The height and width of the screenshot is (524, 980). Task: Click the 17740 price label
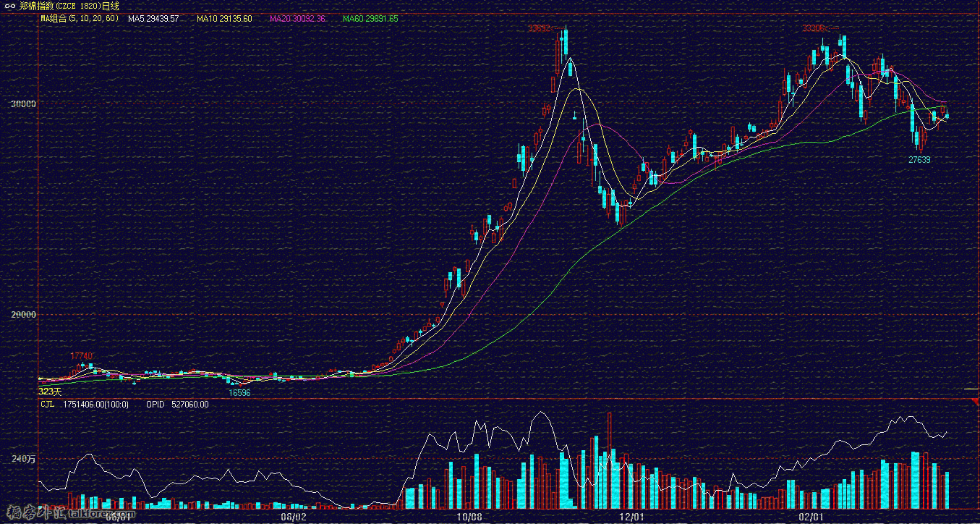coord(82,356)
